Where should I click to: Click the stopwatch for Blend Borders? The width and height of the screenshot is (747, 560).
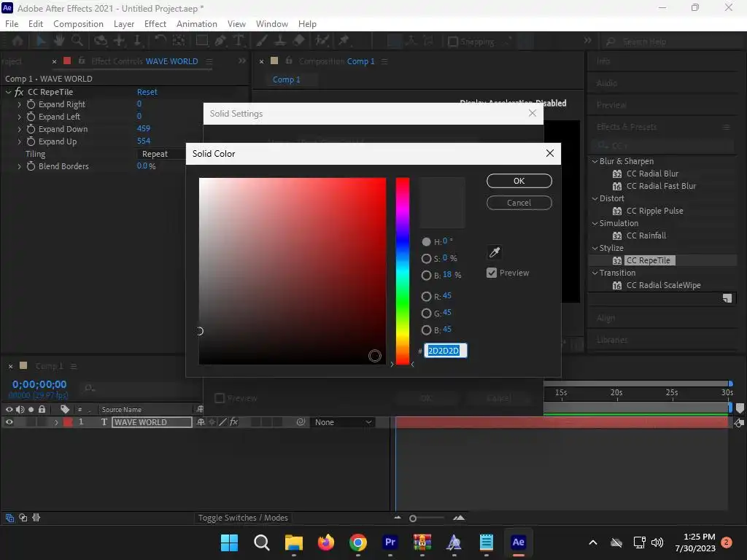(x=31, y=166)
